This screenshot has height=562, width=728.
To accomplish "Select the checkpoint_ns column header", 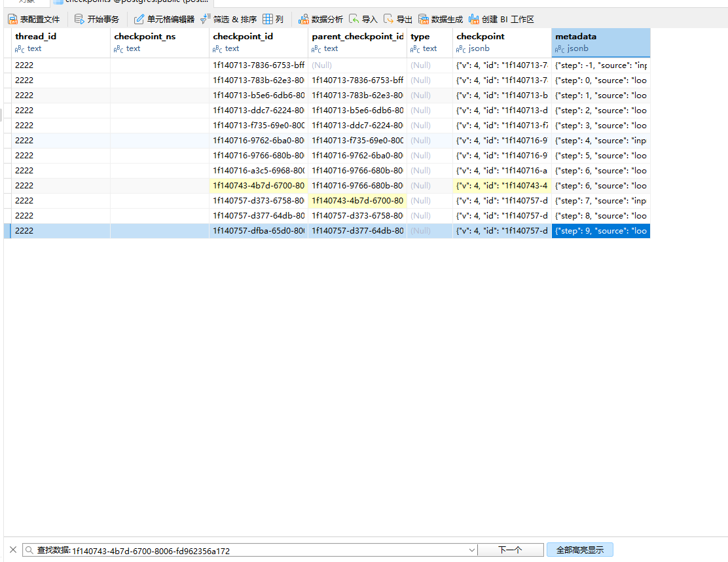I will [160, 43].
